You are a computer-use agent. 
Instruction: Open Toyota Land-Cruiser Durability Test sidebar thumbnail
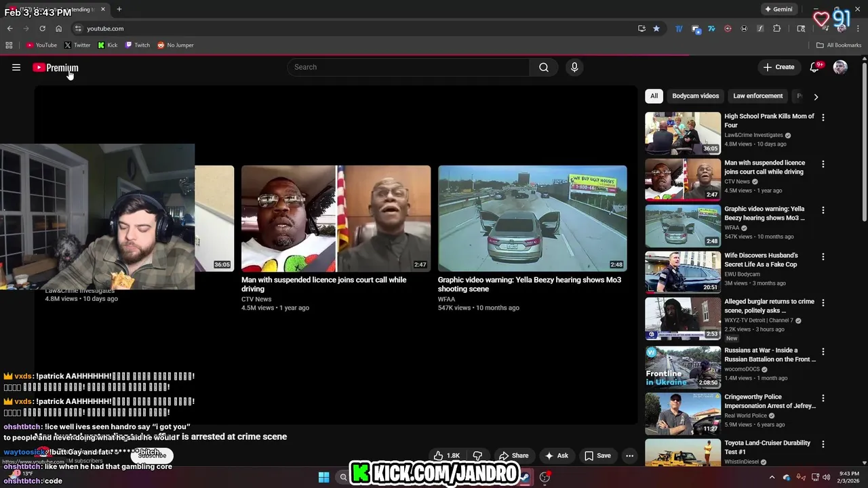click(x=683, y=452)
